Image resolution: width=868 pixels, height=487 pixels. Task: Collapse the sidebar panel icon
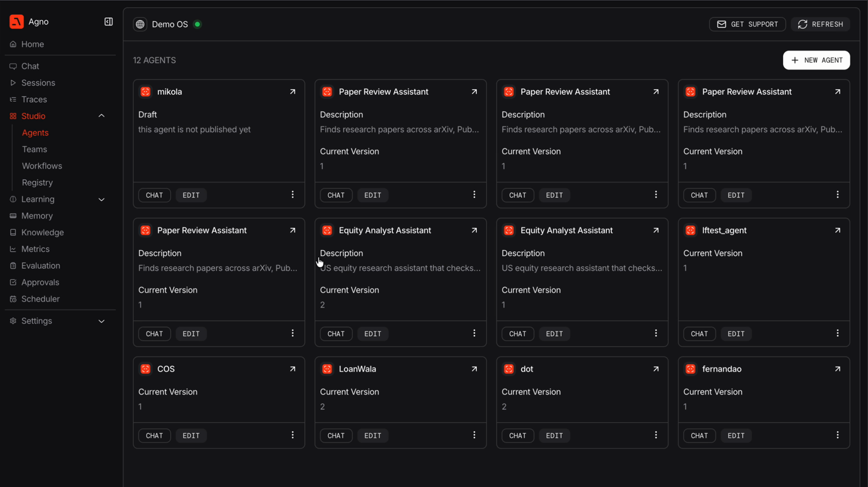(109, 22)
